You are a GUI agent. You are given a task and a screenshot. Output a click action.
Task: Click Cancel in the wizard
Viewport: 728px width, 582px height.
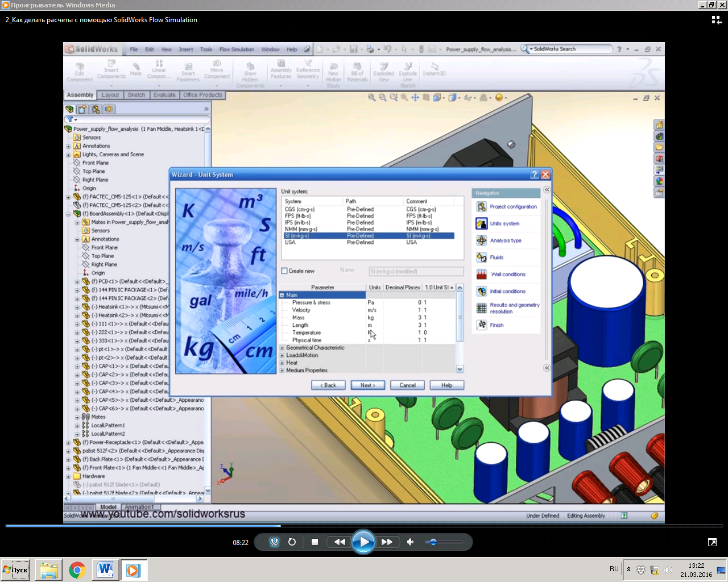(x=407, y=385)
